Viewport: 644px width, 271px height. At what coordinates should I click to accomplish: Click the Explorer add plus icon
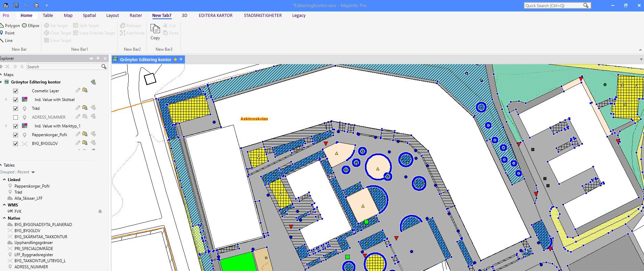point(1,67)
